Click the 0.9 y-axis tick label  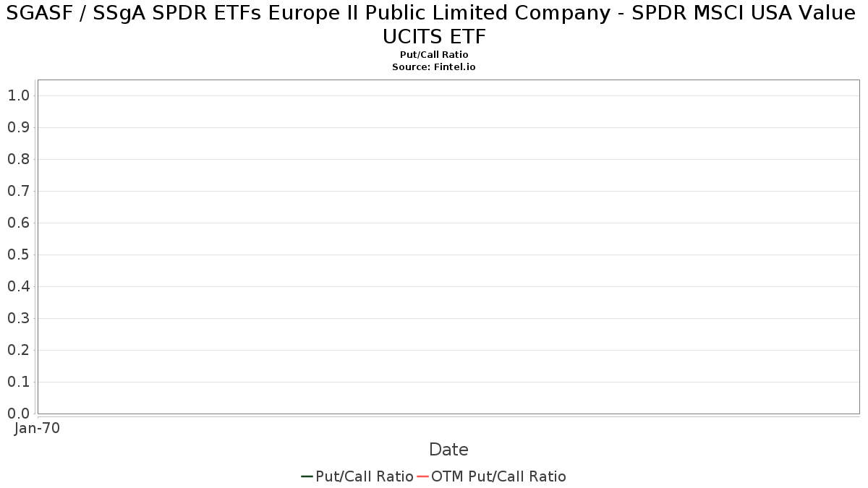18,127
